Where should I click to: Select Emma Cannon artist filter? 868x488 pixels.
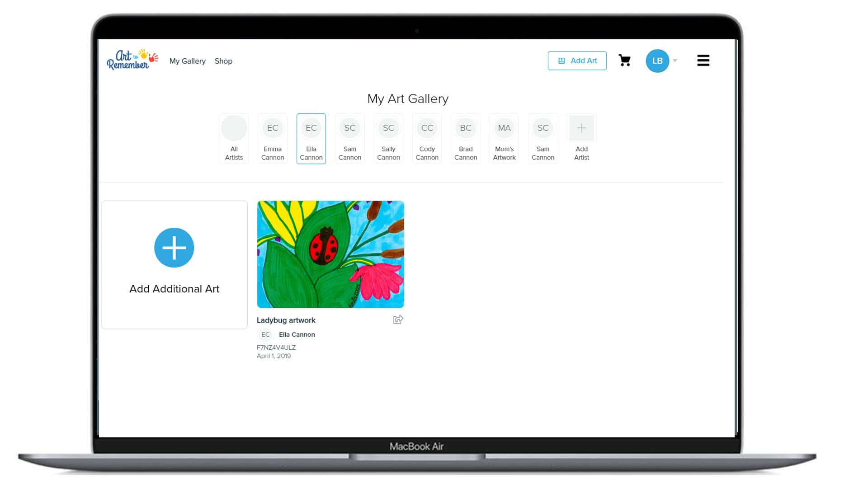pyautogui.click(x=273, y=139)
